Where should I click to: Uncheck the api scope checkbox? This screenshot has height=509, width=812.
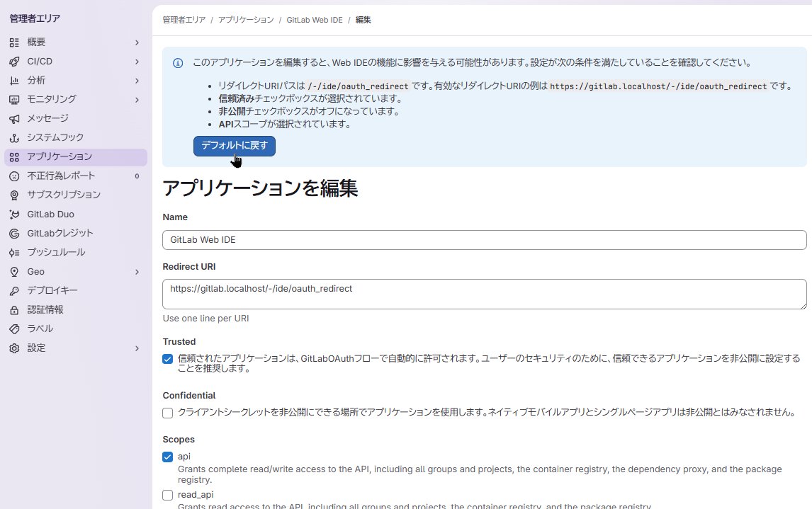coord(167,457)
